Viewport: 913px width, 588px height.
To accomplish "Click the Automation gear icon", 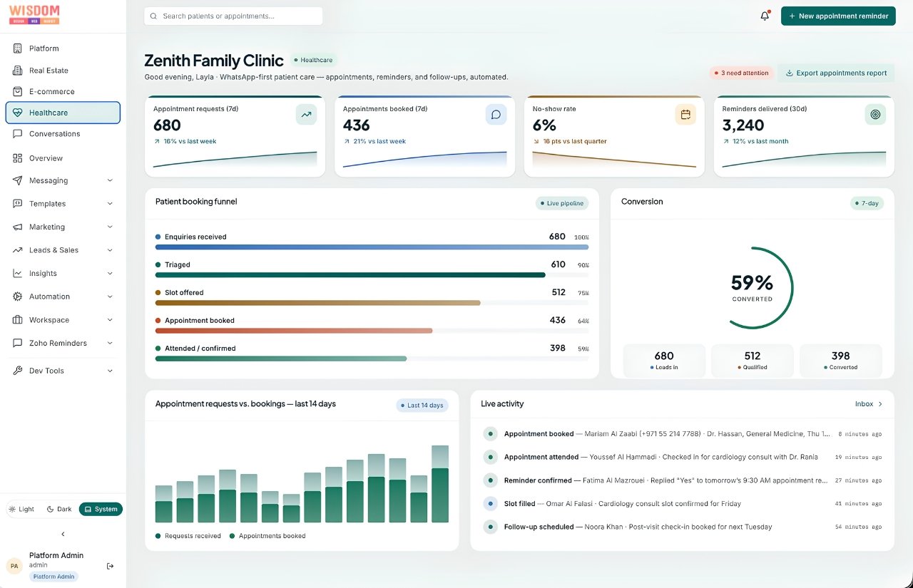I will click(x=17, y=296).
